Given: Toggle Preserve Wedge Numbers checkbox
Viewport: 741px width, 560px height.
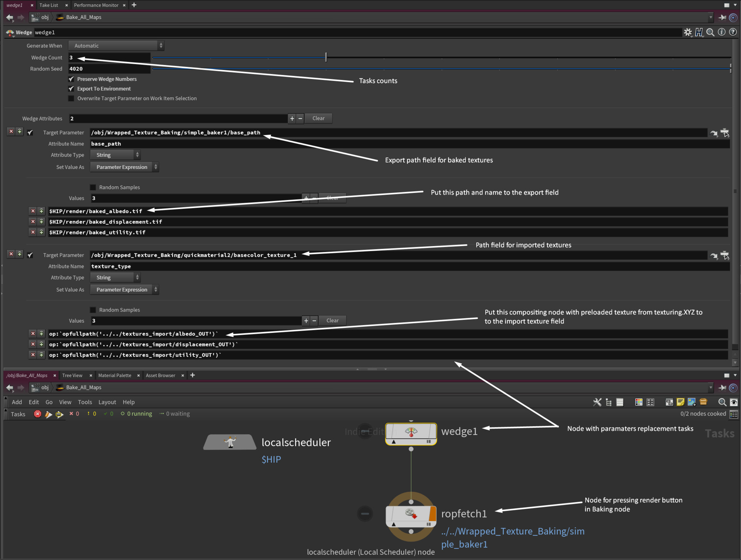Looking at the screenshot, I should pos(71,79).
